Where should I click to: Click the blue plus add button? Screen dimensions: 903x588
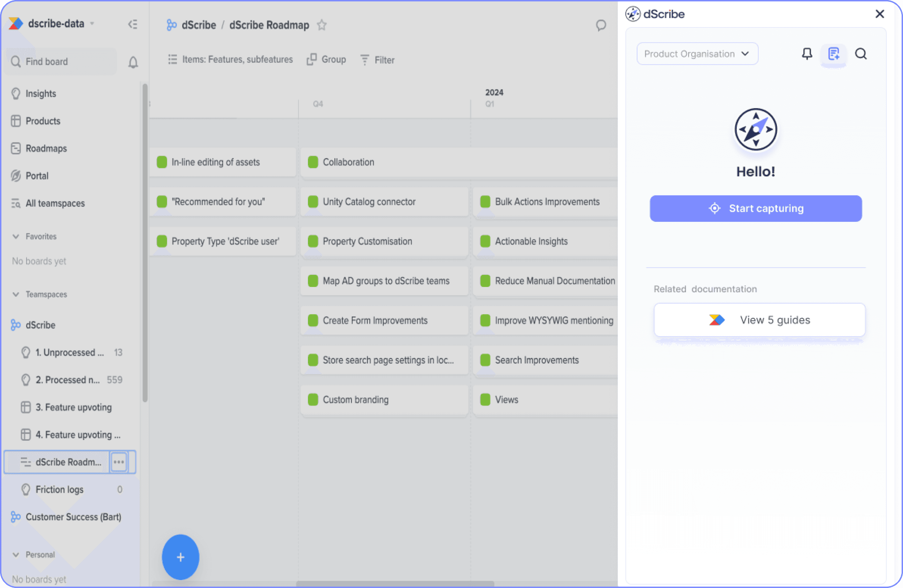[x=180, y=557]
